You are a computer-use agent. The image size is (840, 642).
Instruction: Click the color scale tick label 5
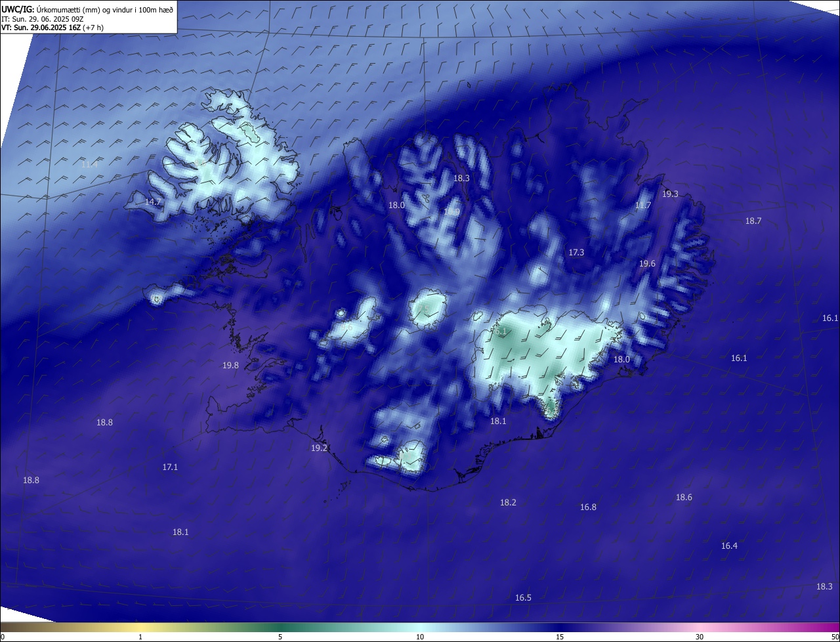pos(280,637)
